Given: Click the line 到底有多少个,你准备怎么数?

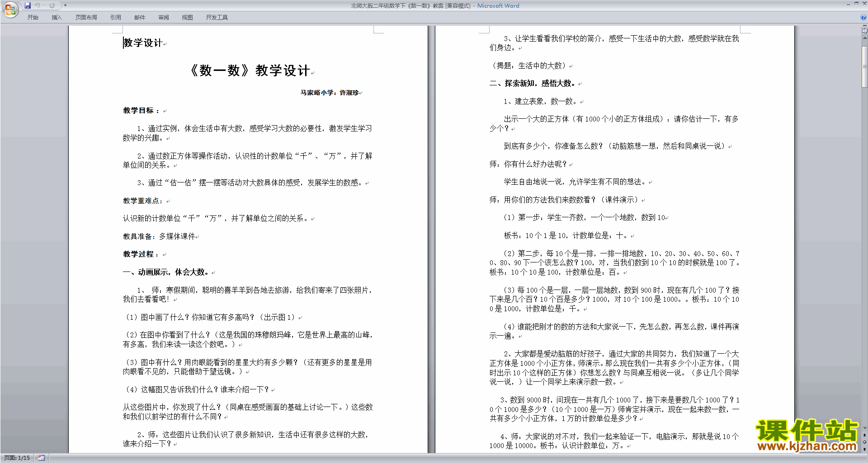Looking at the screenshot, I should 615,146.
